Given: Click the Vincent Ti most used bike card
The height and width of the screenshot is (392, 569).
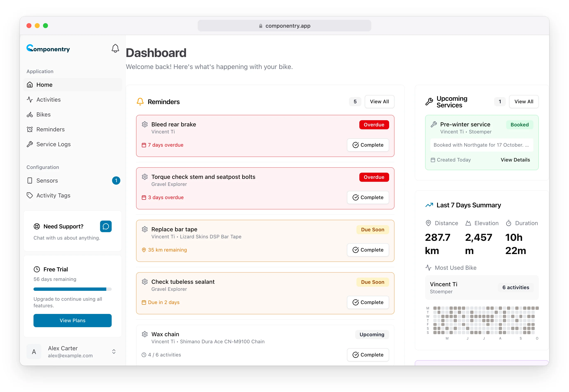Looking at the screenshot, I should tap(482, 288).
